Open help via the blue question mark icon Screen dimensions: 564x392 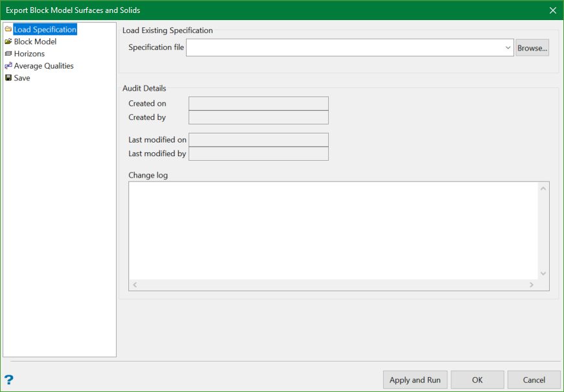(8, 380)
